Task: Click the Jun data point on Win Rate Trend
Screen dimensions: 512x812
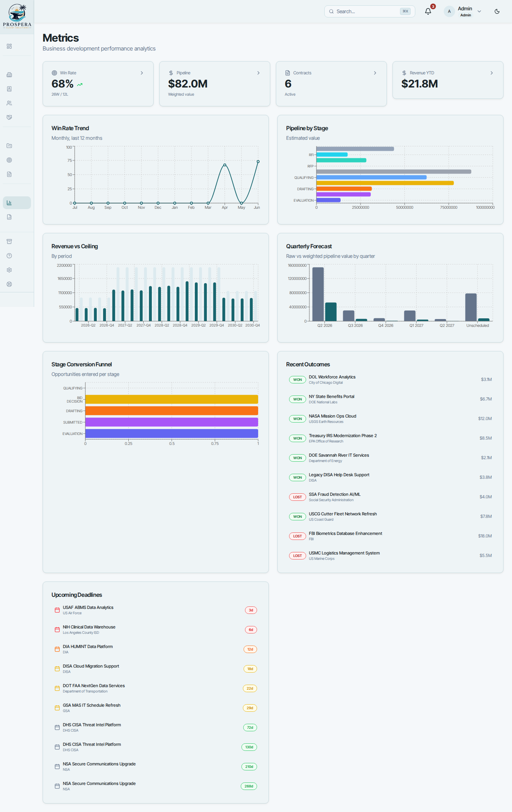Action: tap(258, 161)
